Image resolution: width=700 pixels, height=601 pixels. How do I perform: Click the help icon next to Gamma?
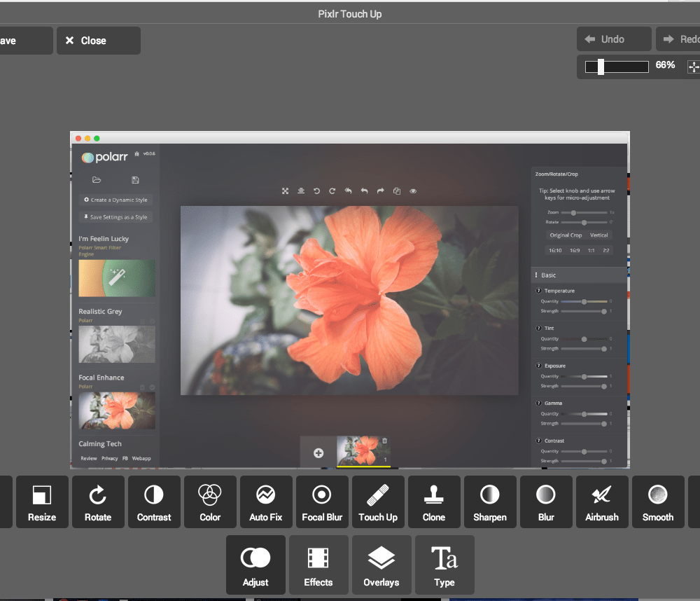539,403
